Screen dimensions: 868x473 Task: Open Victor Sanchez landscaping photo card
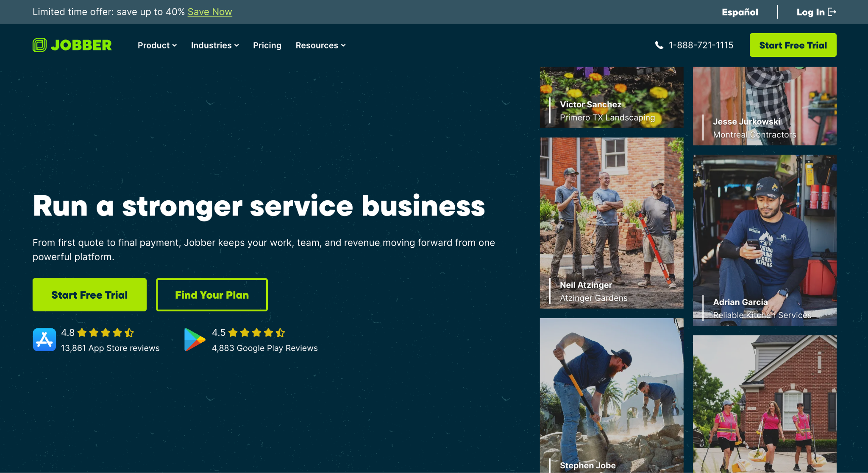click(612, 97)
